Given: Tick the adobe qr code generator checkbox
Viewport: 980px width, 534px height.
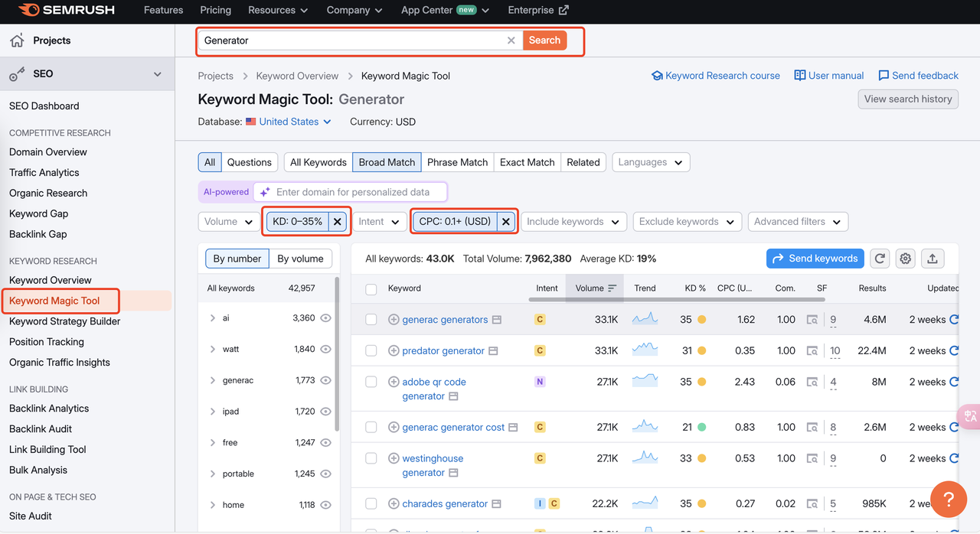Looking at the screenshot, I should click(371, 382).
